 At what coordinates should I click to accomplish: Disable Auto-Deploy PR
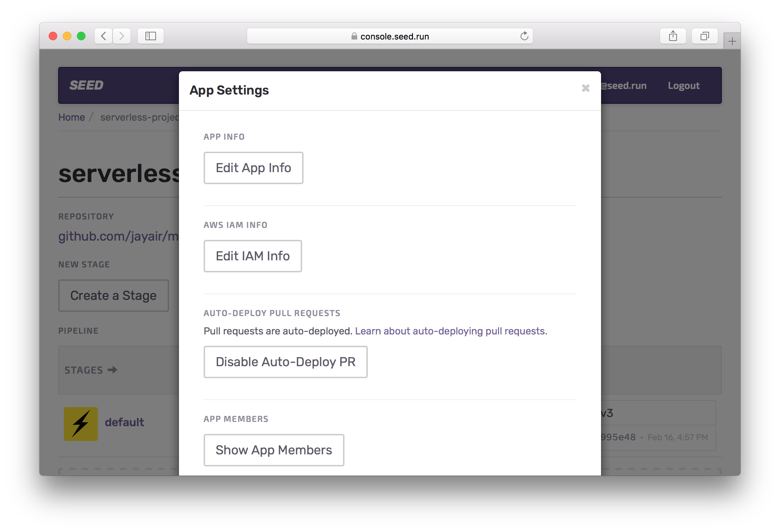tap(285, 362)
